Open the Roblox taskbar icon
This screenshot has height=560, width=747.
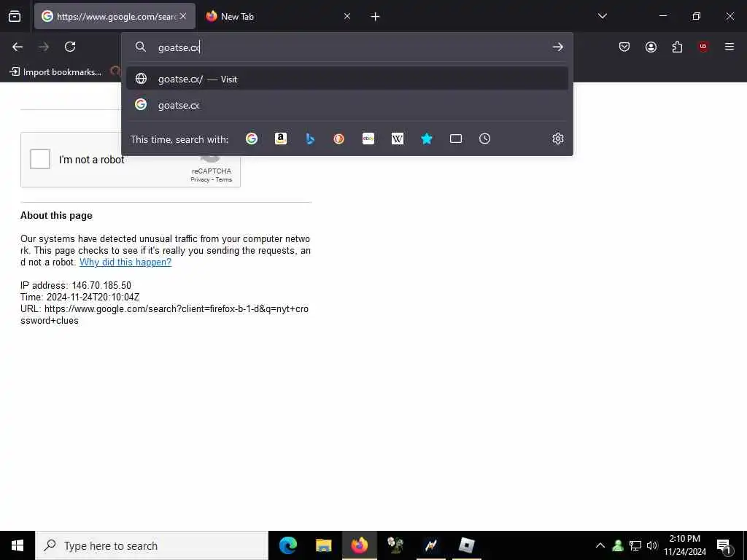pyautogui.click(x=466, y=545)
